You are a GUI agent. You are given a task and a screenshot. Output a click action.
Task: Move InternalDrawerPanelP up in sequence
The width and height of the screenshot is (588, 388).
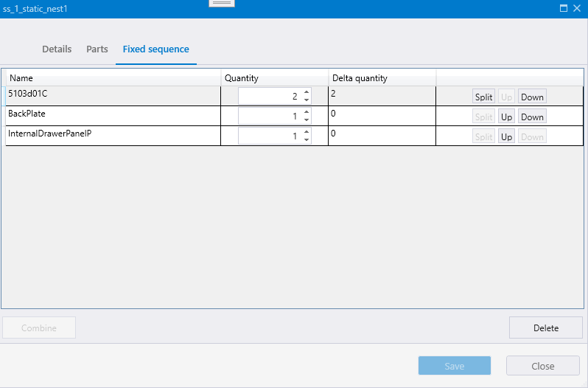click(506, 136)
